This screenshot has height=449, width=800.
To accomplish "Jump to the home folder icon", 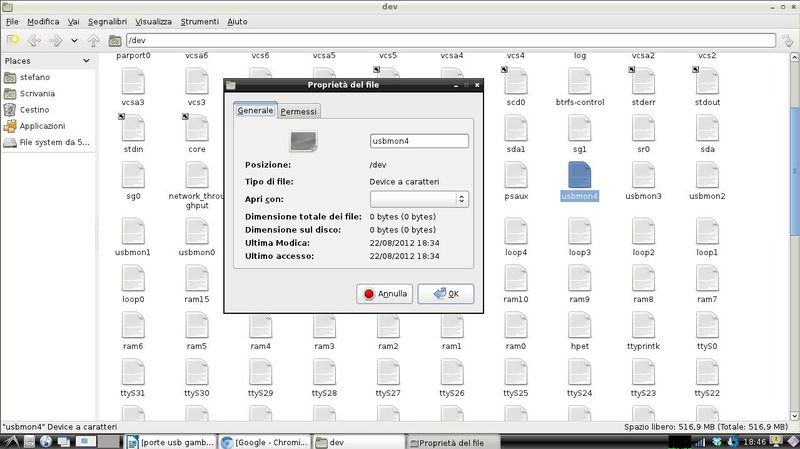I will click(115, 40).
